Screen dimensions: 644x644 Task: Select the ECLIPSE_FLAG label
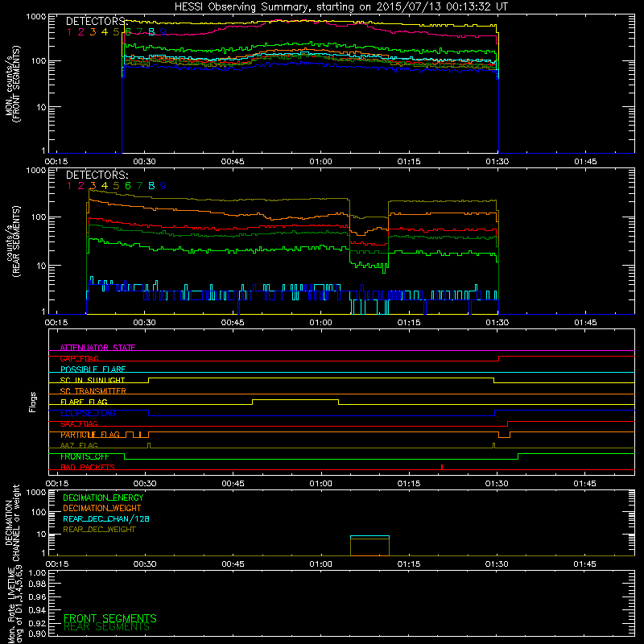coord(88,413)
